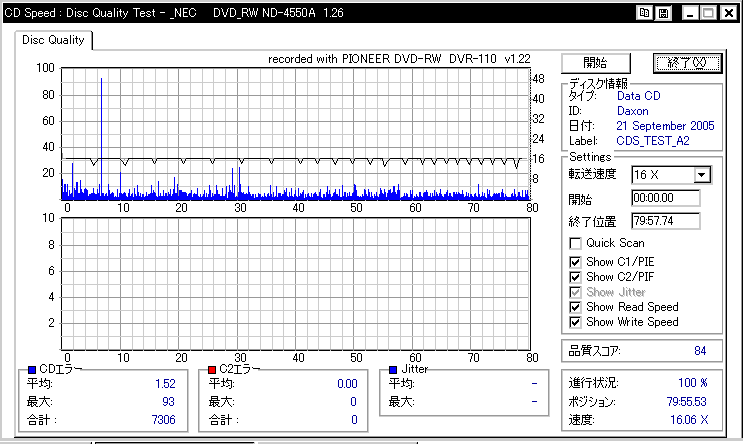Select the Disc Quality tab
The image size is (743, 444).
click(53, 40)
